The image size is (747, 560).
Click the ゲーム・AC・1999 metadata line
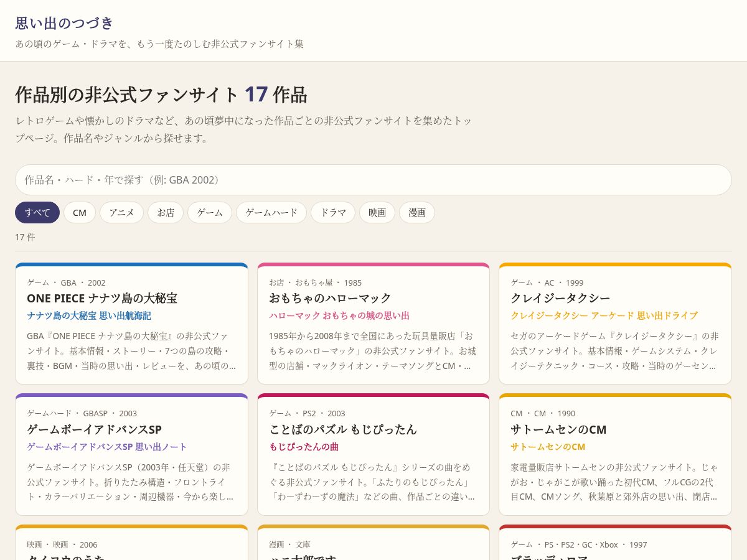547,282
